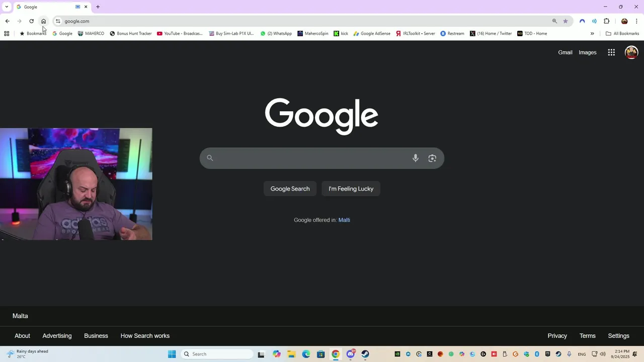The image size is (644, 362).
Task: Open File Explorer from the taskbar
Action: (291, 354)
